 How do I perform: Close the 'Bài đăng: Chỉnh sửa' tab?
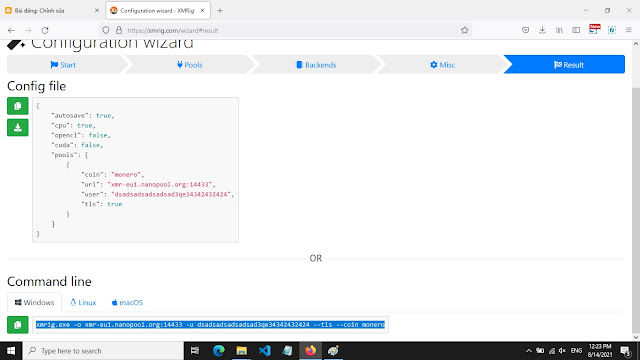coord(97,11)
